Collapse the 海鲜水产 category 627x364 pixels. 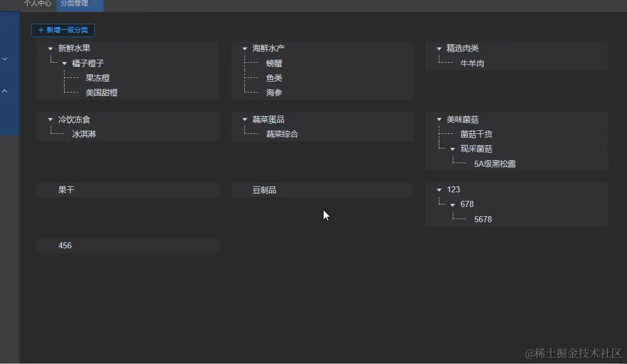coord(245,49)
